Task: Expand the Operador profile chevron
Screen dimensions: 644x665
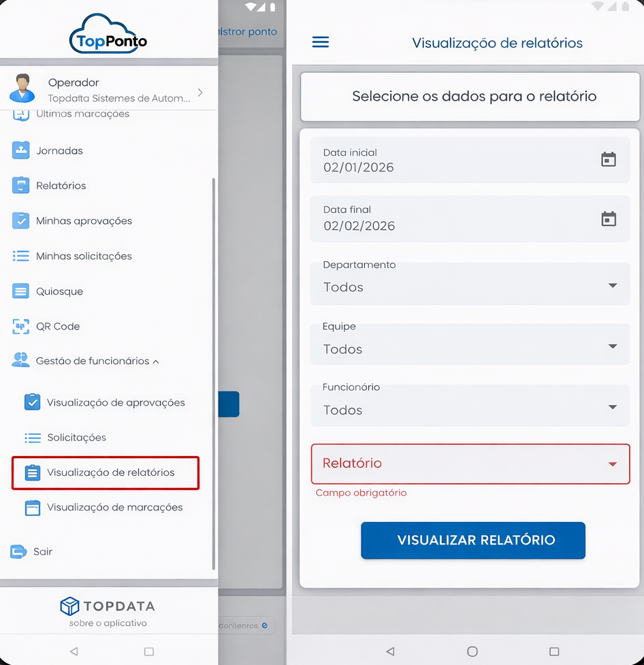Action: point(200,93)
